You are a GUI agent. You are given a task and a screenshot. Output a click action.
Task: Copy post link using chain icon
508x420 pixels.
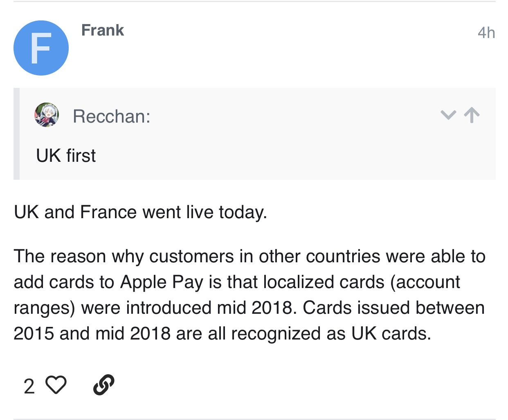pos(103,385)
